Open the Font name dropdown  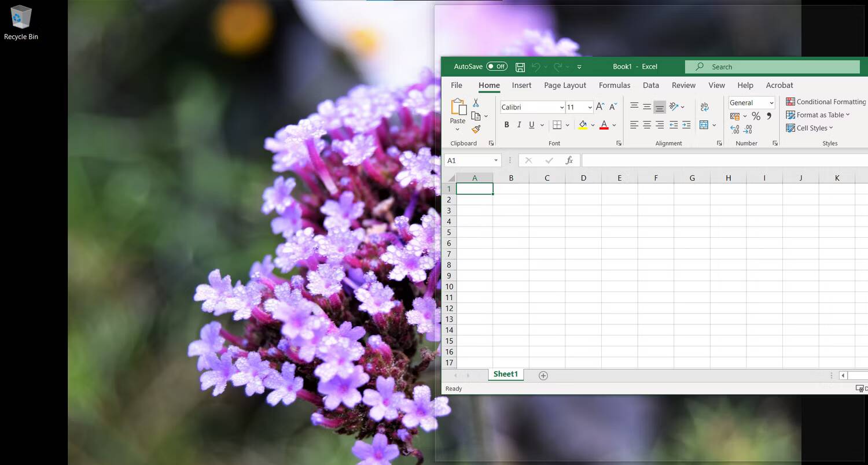tap(561, 107)
